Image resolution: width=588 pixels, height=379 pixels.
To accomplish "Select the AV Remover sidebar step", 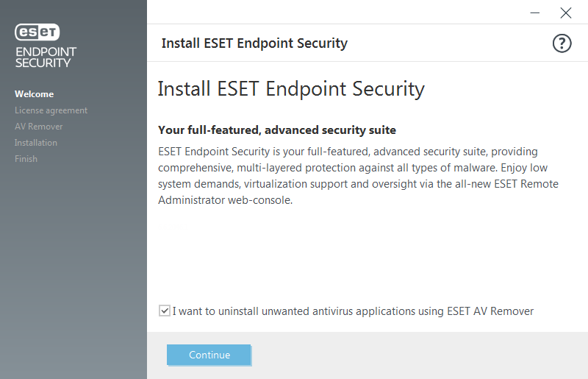I will tap(39, 127).
